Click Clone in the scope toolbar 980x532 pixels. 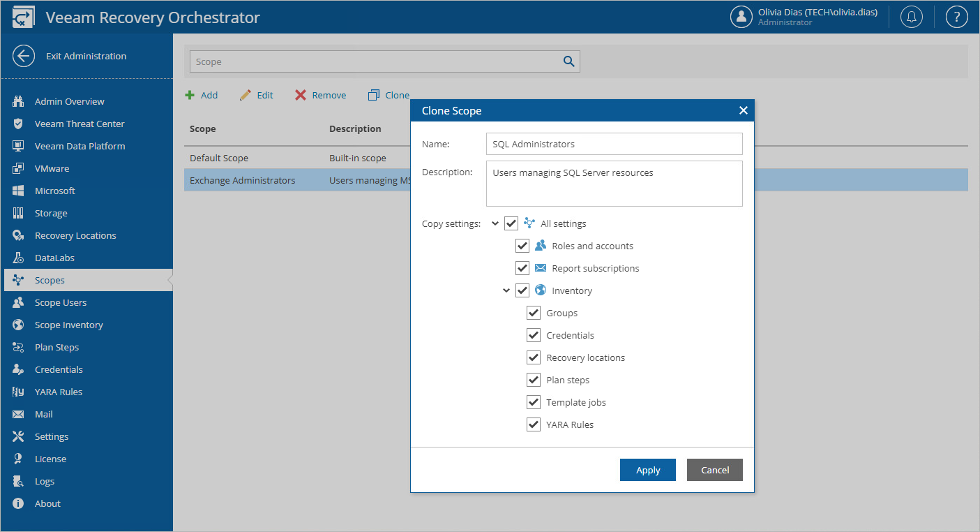pos(389,95)
